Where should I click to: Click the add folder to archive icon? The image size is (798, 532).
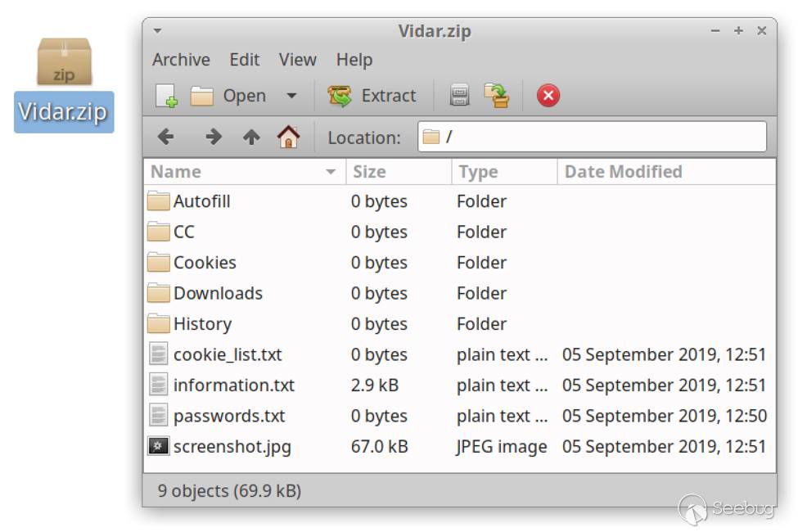496,96
